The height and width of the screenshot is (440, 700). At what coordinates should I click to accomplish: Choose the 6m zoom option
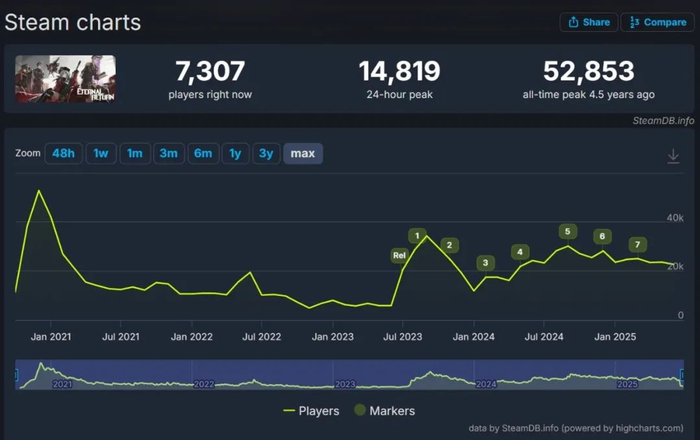click(203, 154)
